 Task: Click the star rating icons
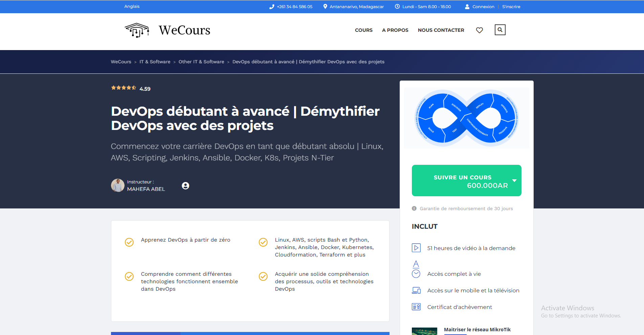pos(124,88)
